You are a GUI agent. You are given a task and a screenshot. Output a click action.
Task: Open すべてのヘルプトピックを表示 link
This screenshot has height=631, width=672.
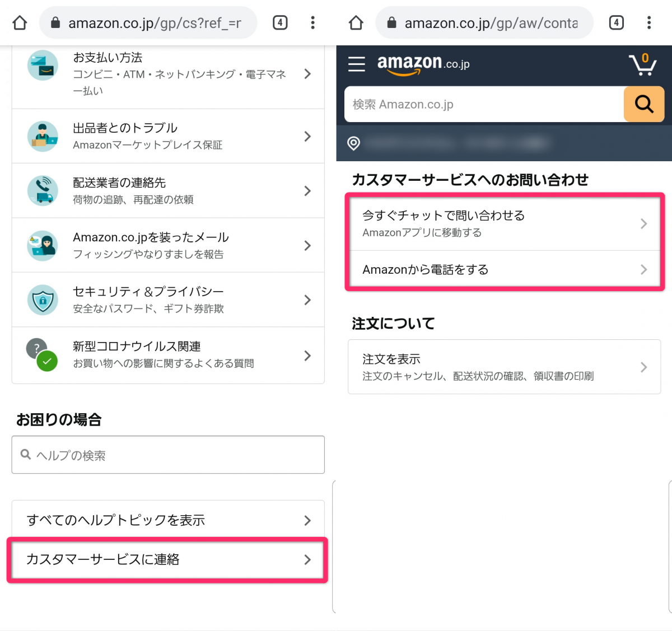pyautogui.click(x=167, y=520)
